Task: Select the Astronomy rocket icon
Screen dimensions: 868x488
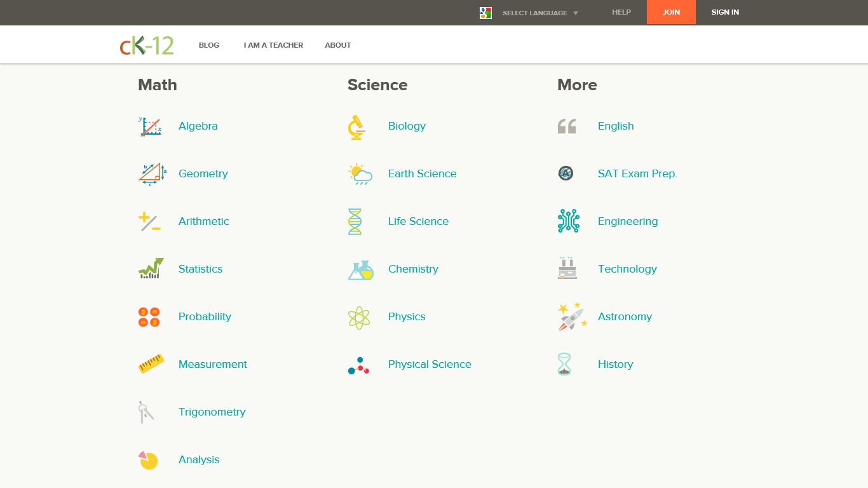Action: (572, 316)
